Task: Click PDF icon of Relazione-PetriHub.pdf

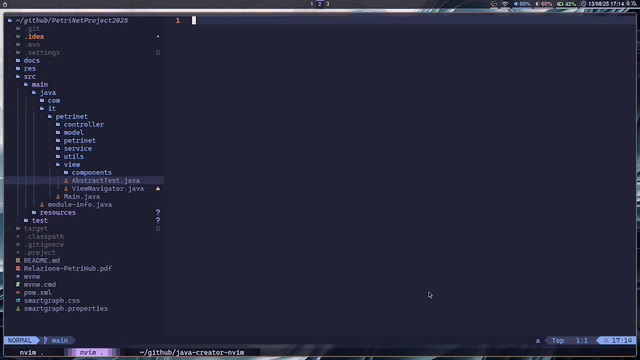Action: (18, 269)
